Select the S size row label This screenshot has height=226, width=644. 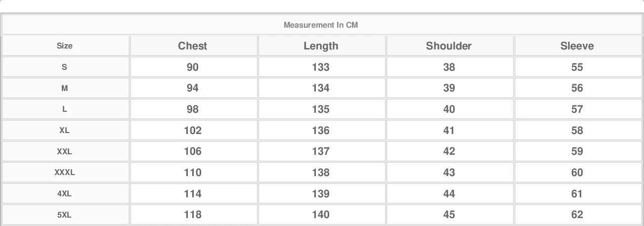[64, 67]
